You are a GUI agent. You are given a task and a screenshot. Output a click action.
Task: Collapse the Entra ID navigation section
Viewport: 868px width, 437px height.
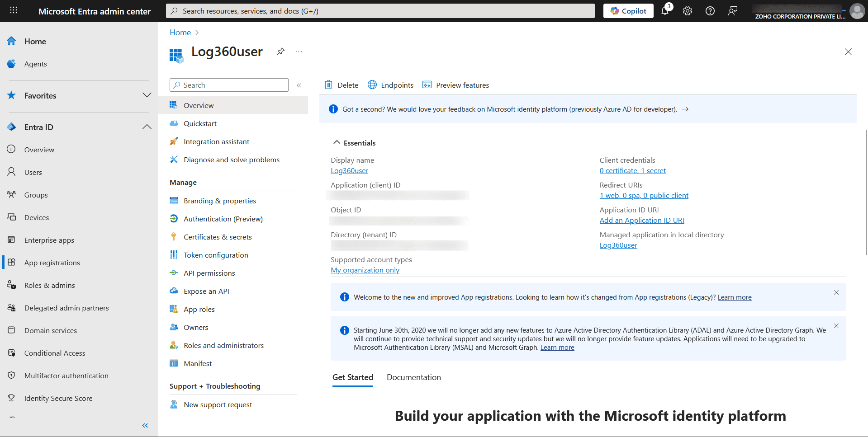coord(147,127)
